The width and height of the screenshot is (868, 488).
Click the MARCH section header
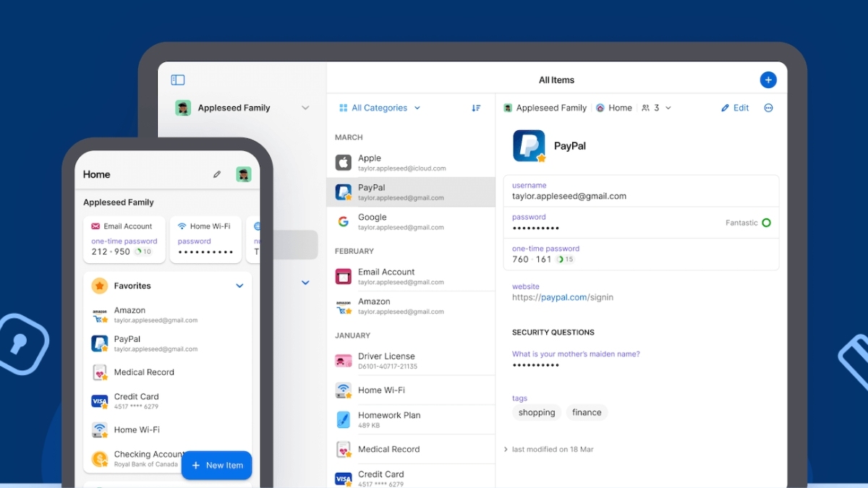coord(349,137)
